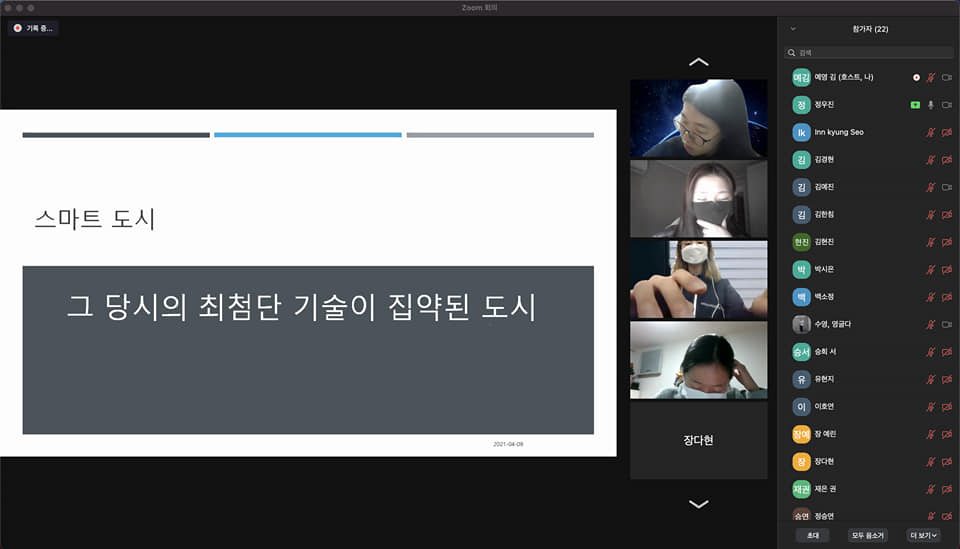Click the search magnifier icon in participants panel
The width and height of the screenshot is (960, 549).
pos(792,53)
